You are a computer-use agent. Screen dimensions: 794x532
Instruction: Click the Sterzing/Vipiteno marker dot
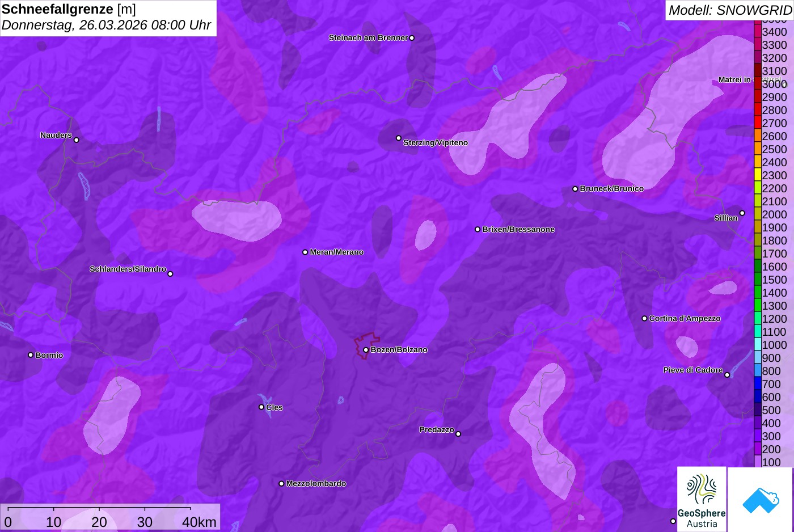point(399,138)
